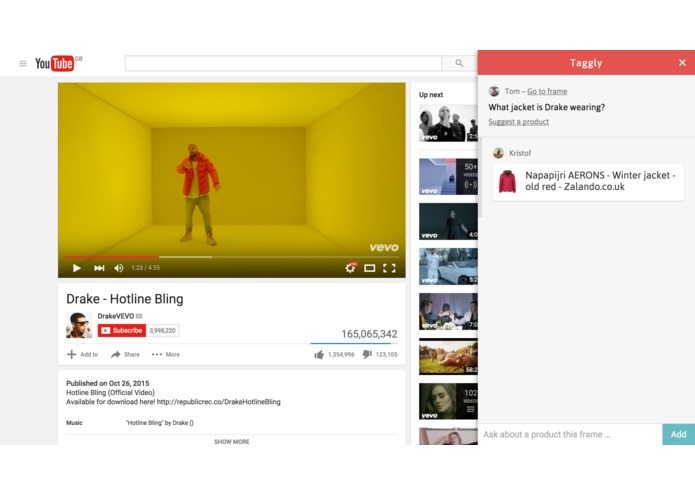
Task: Click the Add button in Taggly
Action: point(679,435)
